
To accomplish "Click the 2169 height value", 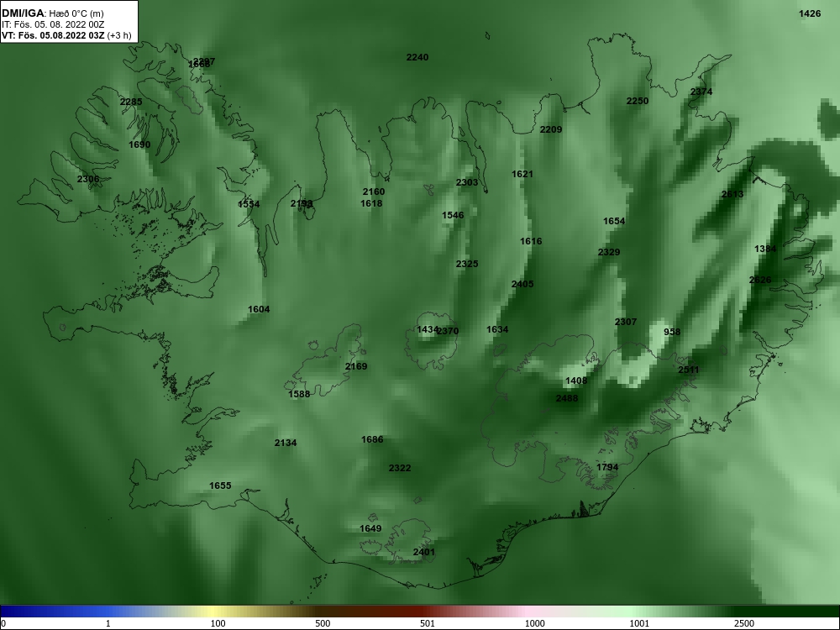I will 356,366.
